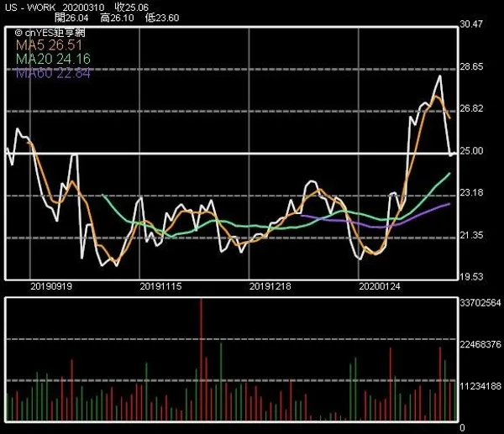This screenshot has width=504, height=434.
Task: Click the 33702564 volume axis label
Action: tap(480, 302)
